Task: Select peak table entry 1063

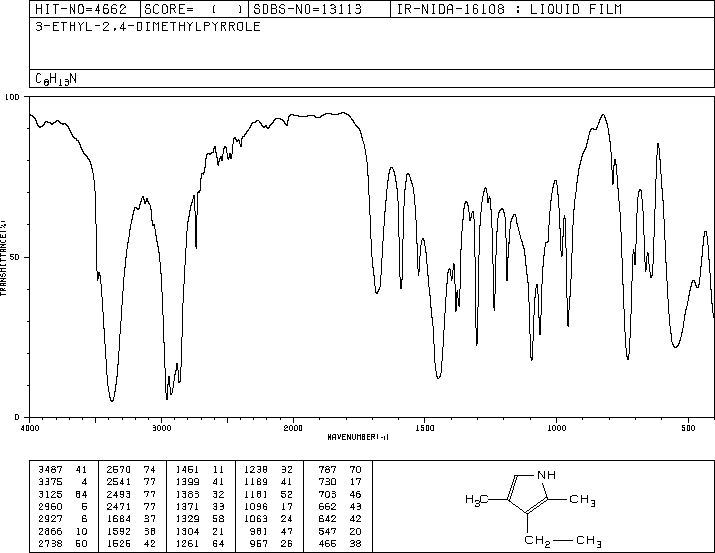Action: tap(256, 519)
